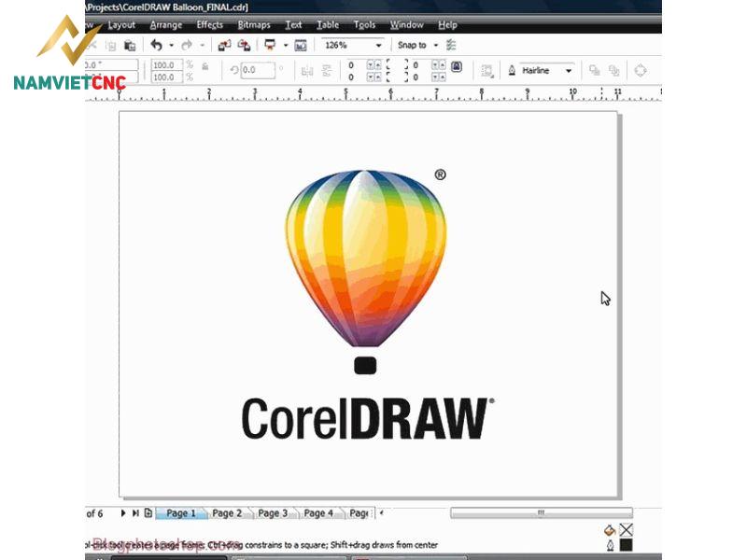Image resolution: width=747 pixels, height=560 pixels.
Task: Click the To Front of Layer icon
Action: click(x=595, y=71)
